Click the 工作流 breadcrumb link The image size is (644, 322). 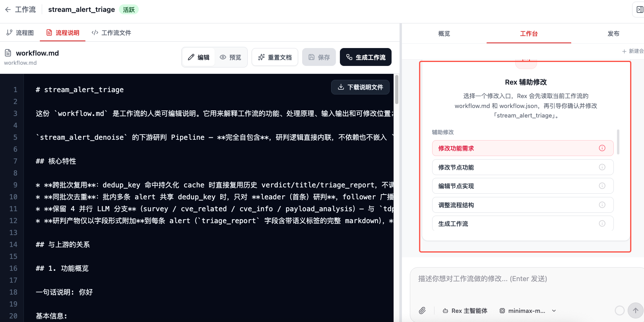(x=25, y=10)
